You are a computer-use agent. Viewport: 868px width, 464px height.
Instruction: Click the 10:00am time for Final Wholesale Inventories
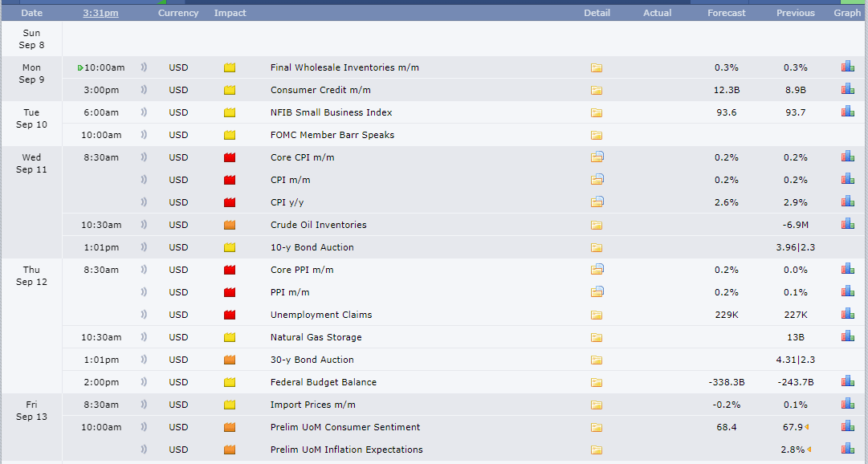[x=104, y=67]
